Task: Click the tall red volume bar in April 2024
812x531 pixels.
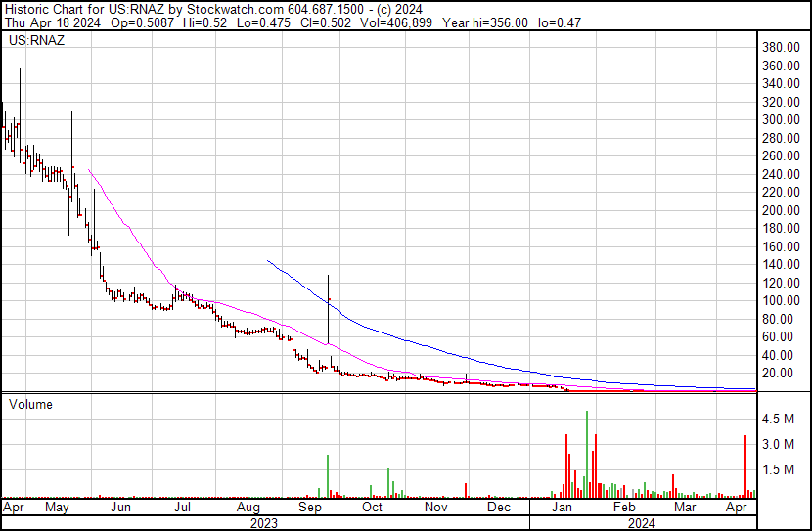Action: click(745, 466)
